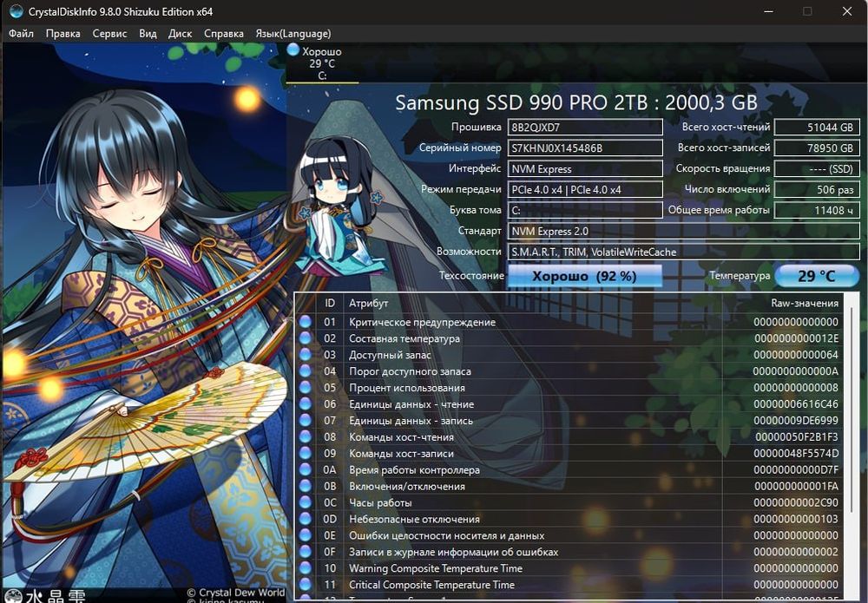Open the Диск menu
The height and width of the screenshot is (603, 868).
[x=180, y=34]
